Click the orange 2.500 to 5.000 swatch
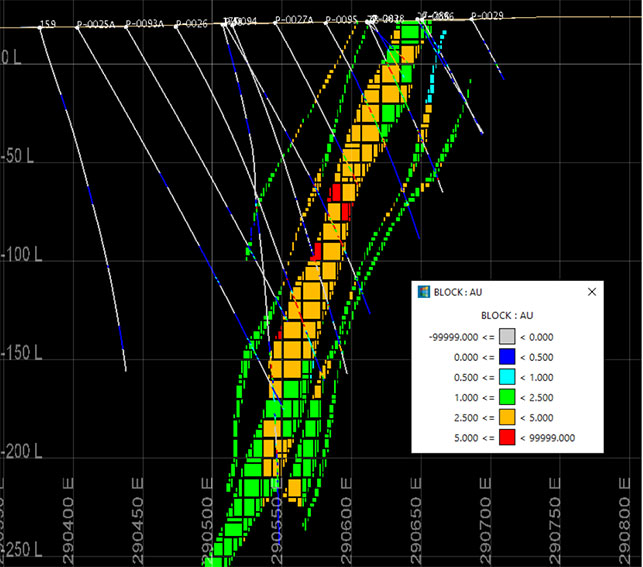The width and height of the screenshot is (643, 567). pos(508,417)
